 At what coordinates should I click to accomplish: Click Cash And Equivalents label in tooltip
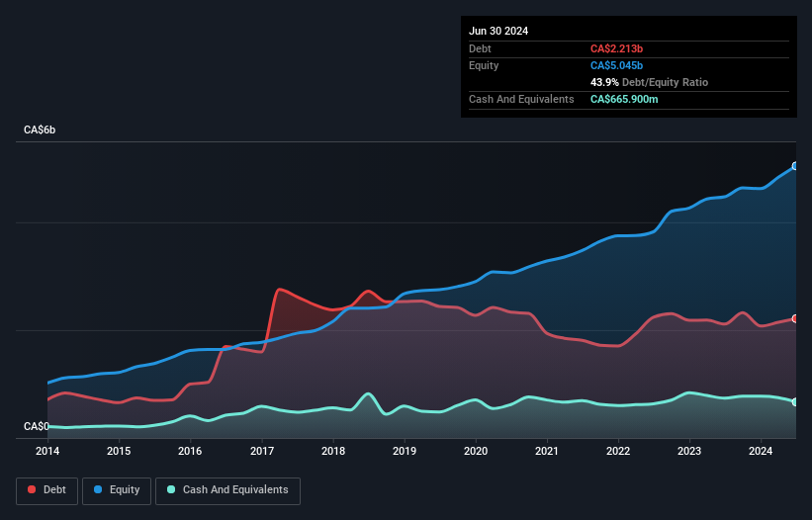tap(521, 99)
